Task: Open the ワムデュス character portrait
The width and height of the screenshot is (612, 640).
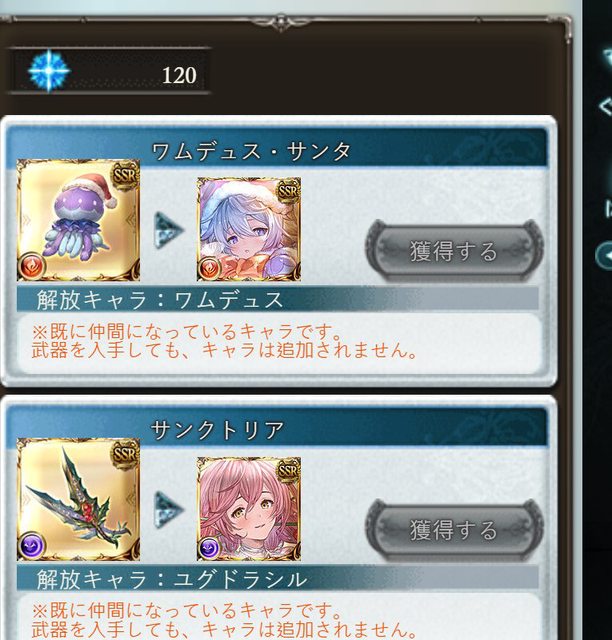Action: (249, 229)
